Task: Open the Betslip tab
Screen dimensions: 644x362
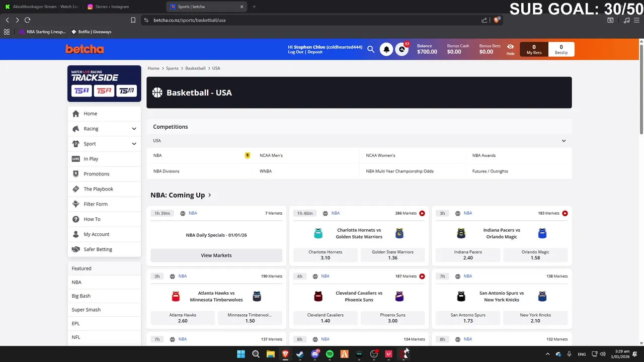Action: (561, 49)
